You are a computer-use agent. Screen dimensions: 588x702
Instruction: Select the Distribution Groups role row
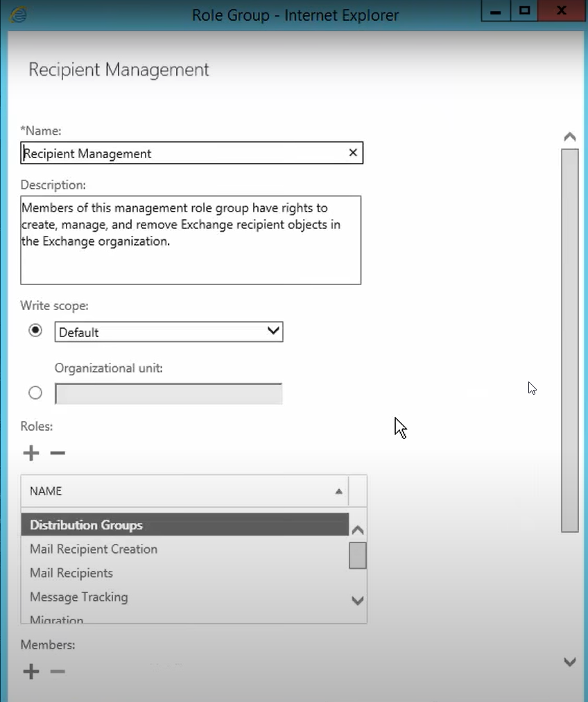click(x=185, y=524)
